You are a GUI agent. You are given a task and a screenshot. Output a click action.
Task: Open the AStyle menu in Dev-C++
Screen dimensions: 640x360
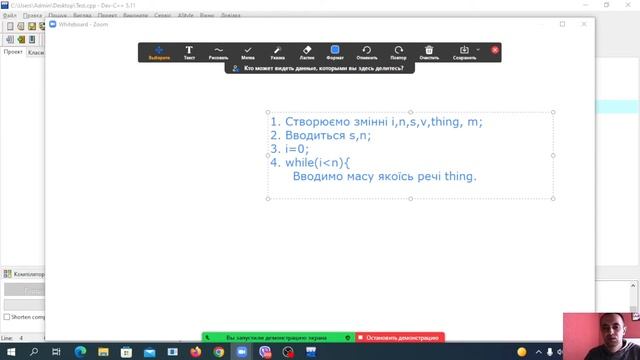point(186,16)
